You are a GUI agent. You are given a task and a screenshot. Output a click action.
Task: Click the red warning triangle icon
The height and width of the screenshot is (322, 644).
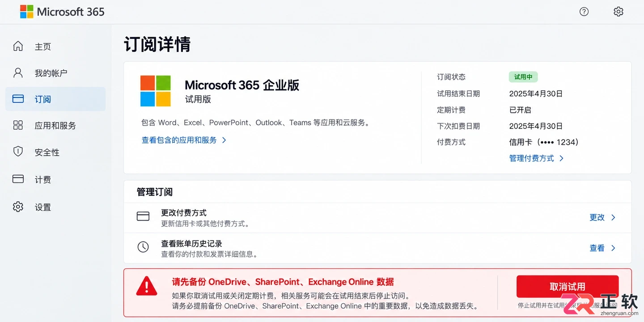pyautogui.click(x=147, y=286)
